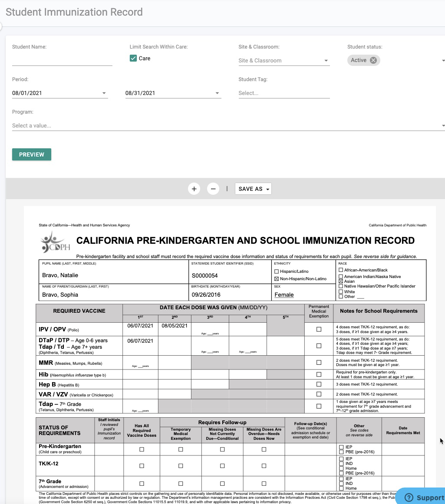Check IPV / OPV permanent medical exemption box
Viewport: 445px width, 504px height.
pos(319,329)
